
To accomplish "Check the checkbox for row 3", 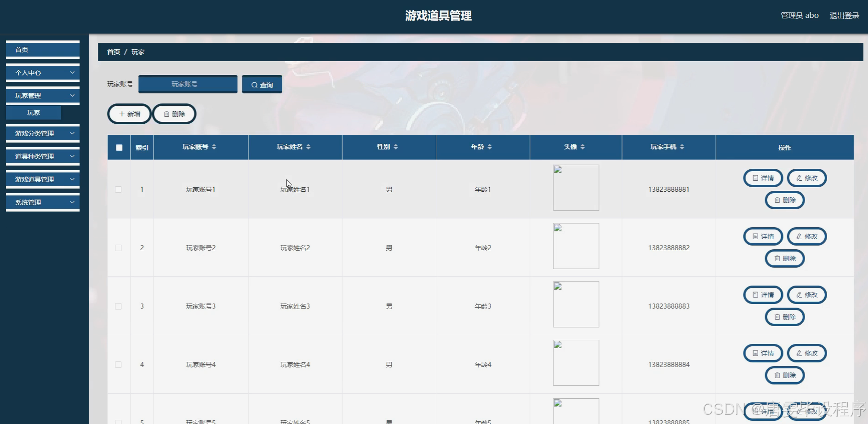I will (118, 306).
